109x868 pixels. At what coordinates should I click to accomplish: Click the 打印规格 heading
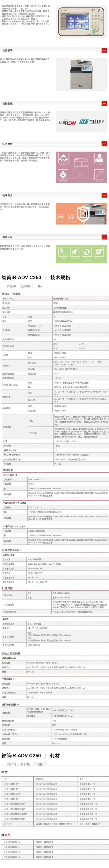point(8,470)
